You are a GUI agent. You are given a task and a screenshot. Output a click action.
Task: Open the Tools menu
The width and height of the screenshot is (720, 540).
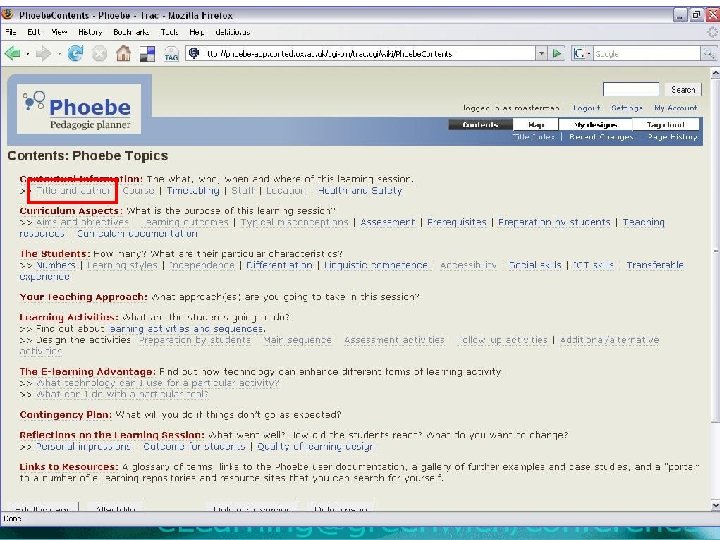pyautogui.click(x=169, y=32)
